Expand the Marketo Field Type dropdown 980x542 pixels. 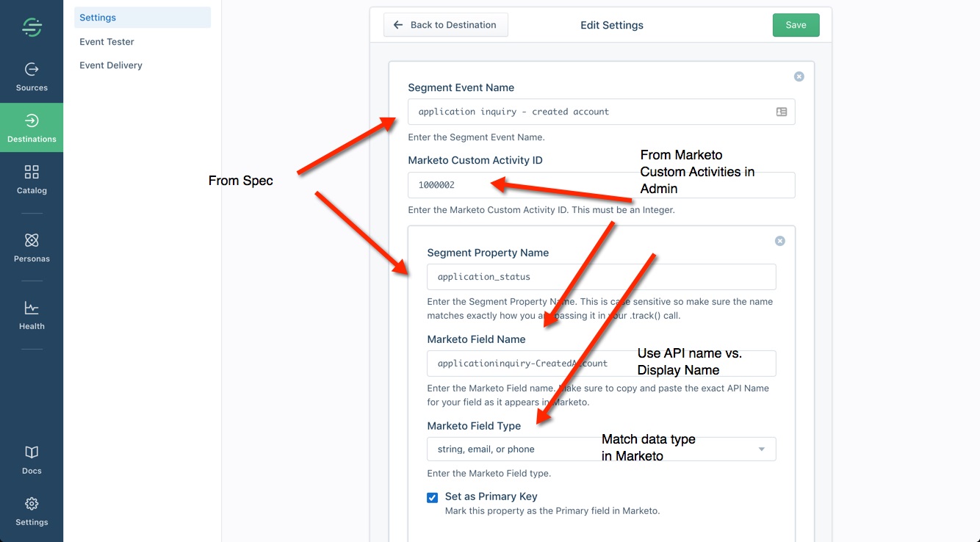(601, 449)
